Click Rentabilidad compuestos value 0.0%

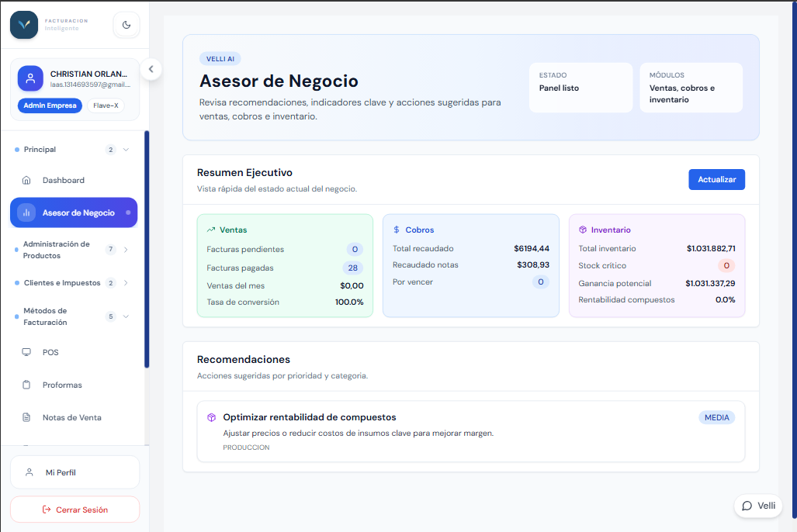(x=726, y=300)
